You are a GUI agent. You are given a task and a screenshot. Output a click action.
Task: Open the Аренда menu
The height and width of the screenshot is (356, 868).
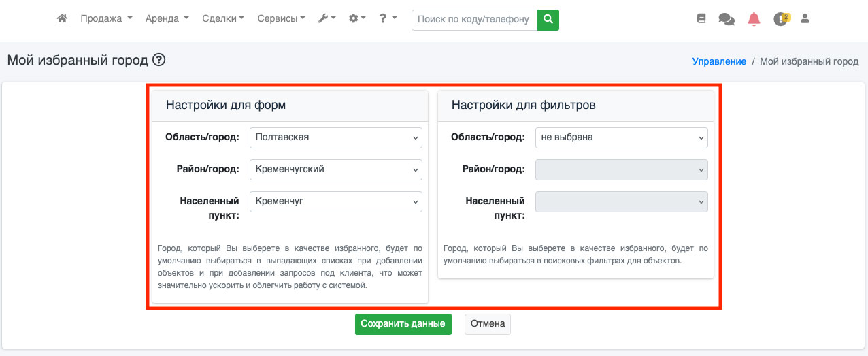pos(167,19)
